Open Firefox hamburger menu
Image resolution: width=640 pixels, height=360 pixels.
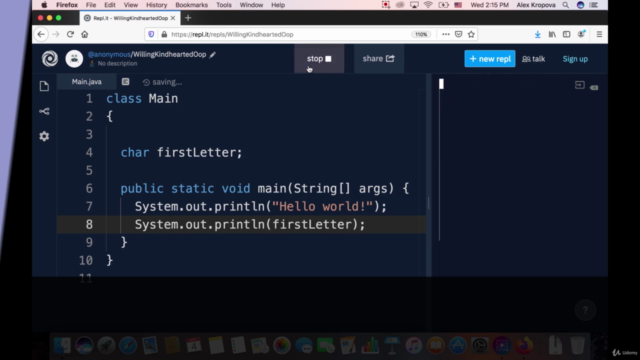click(x=599, y=34)
